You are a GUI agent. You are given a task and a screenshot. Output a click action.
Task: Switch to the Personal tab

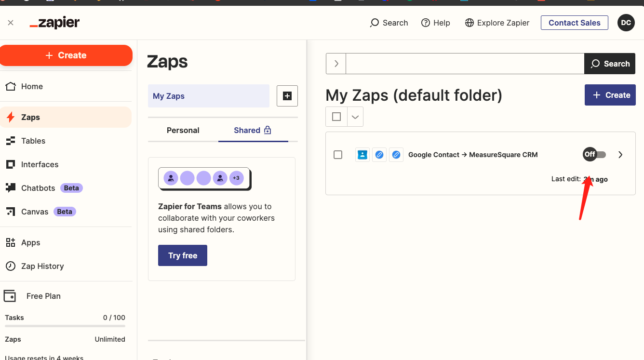(183, 130)
